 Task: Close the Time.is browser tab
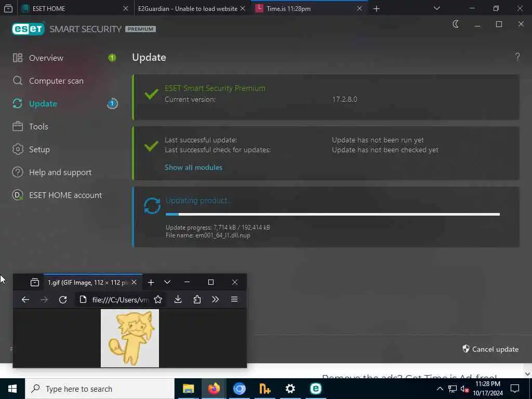pos(360,8)
